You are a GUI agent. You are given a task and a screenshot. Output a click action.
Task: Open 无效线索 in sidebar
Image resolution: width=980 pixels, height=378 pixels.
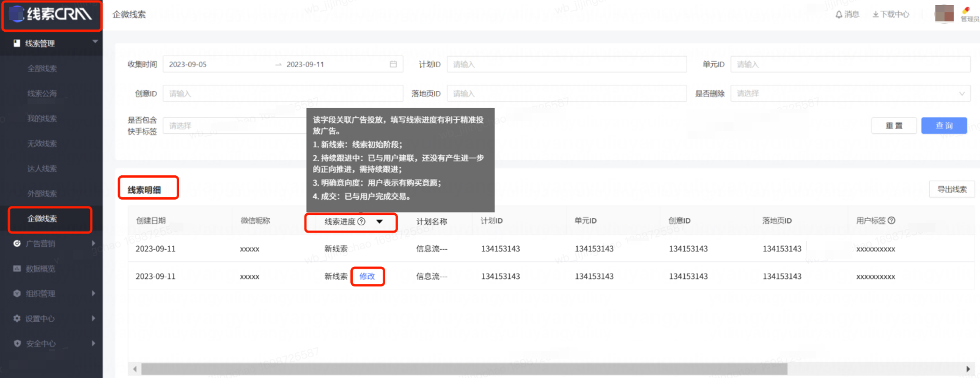coord(42,144)
